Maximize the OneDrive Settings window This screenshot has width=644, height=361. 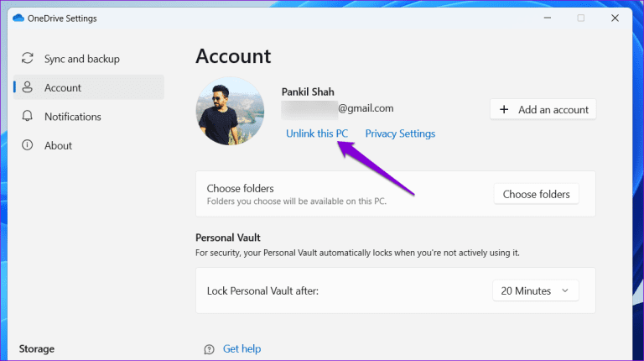pyautogui.click(x=580, y=18)
